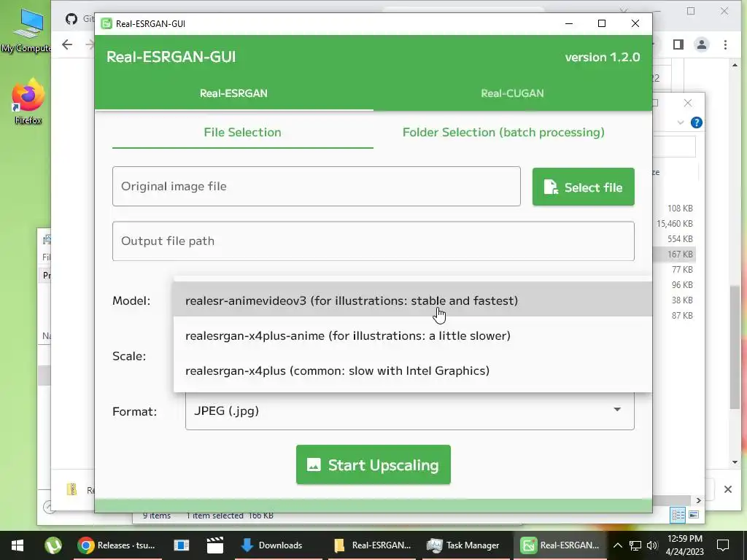Switch to the Real-ESRGAN tab
Screen dimensions: 747x560
coord(233,93)
